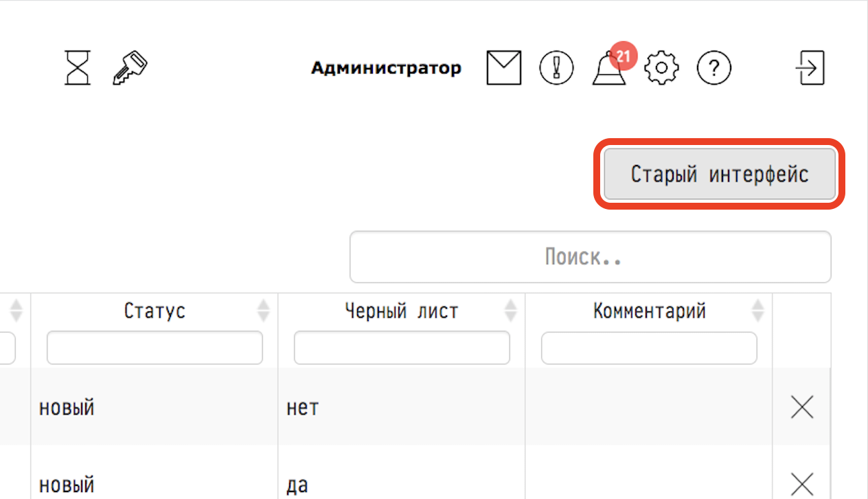Click the Администратор user label
This screenshot has width=868, height=499.
click(386, 68)
